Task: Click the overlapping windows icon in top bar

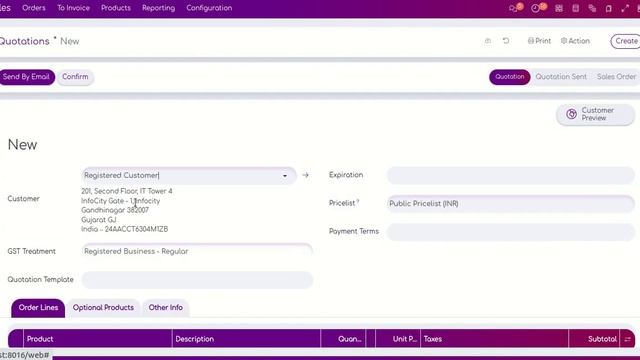Action: [x=592, y=8]
